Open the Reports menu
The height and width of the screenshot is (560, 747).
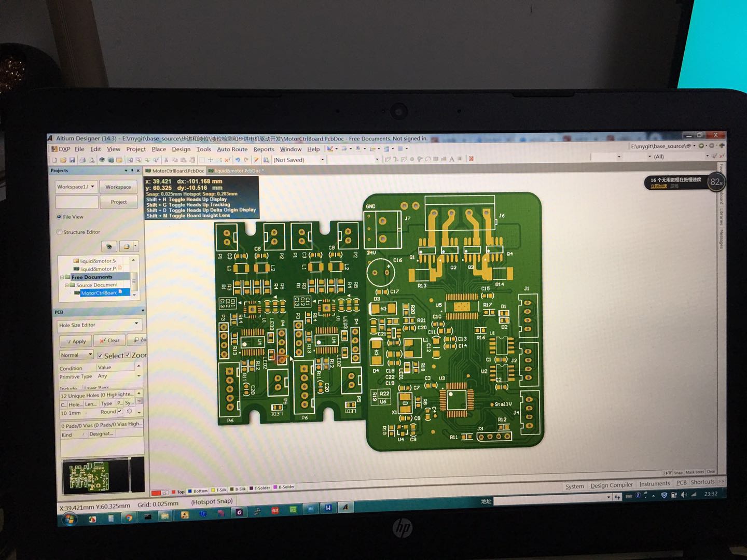click(264, 149)
